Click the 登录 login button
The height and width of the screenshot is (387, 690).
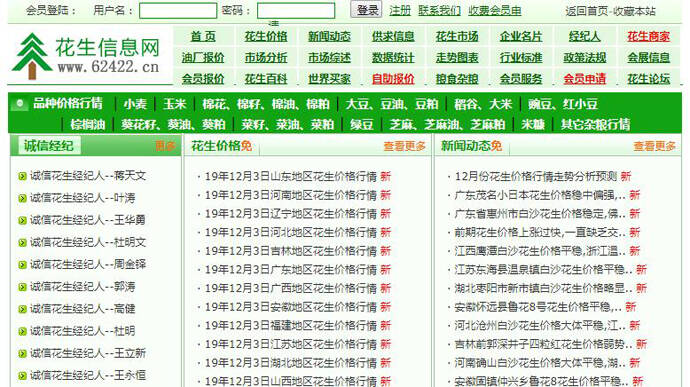pyautogui.click(x=366, y=10)
